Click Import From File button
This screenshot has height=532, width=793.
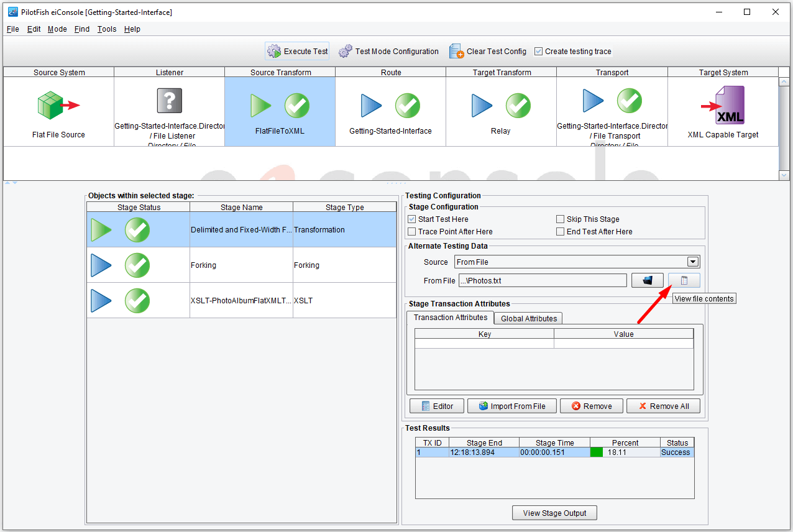[x=511, y=406]
